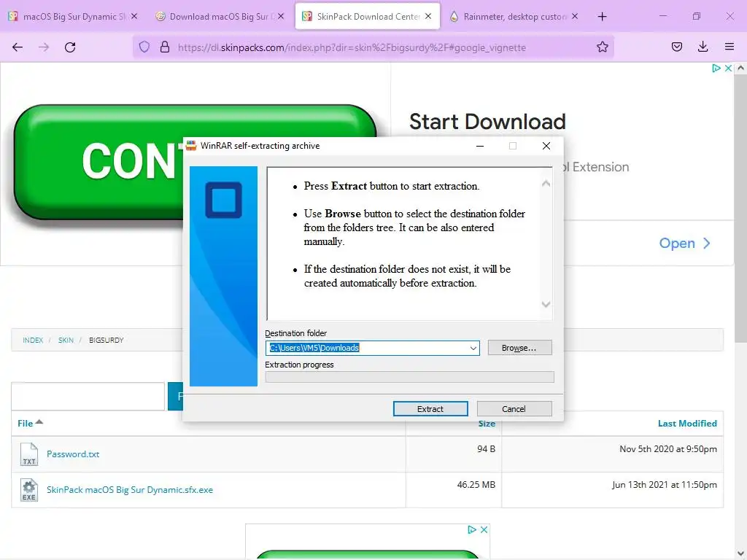
Task: Click the padlock site info icon
Action: point(165,47)
